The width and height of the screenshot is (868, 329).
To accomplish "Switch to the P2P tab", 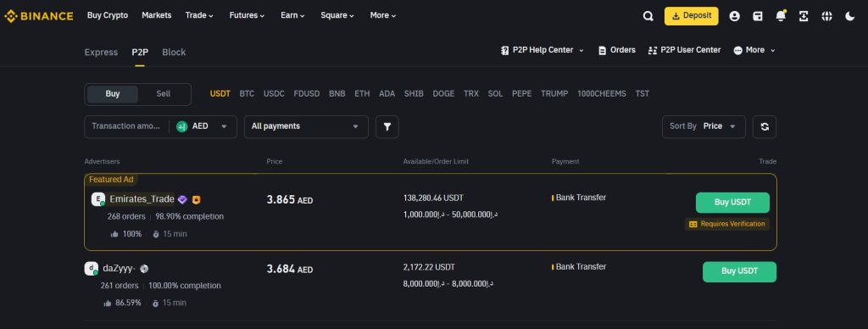I will (x=140, y=53).
